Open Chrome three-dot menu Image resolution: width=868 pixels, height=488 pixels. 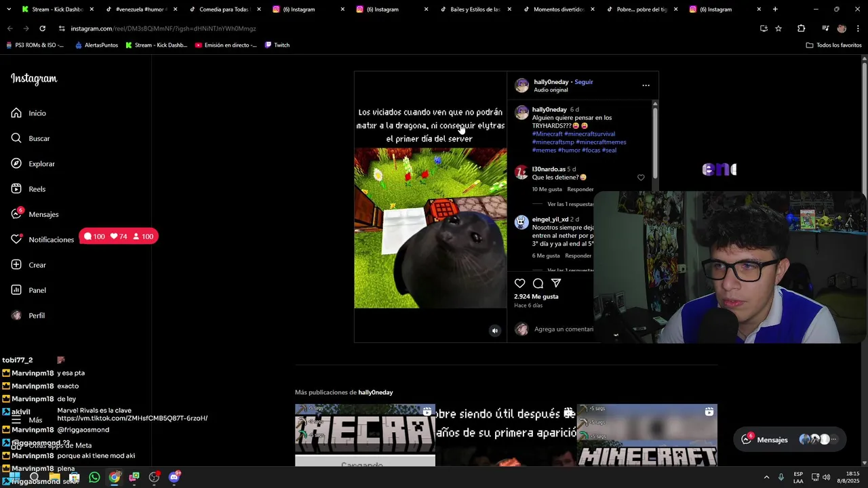click(x=858, y=28)
